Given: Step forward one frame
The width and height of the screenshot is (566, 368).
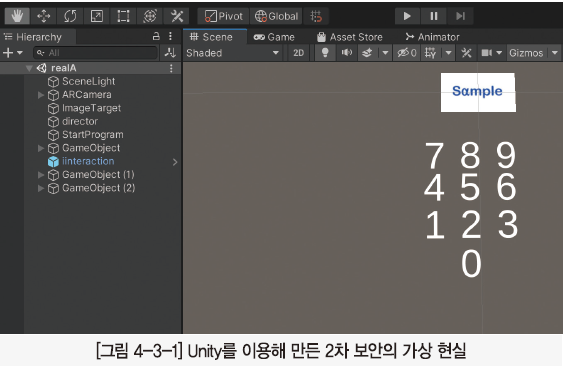Looking at the screenshot, I should tap(460, 16).
